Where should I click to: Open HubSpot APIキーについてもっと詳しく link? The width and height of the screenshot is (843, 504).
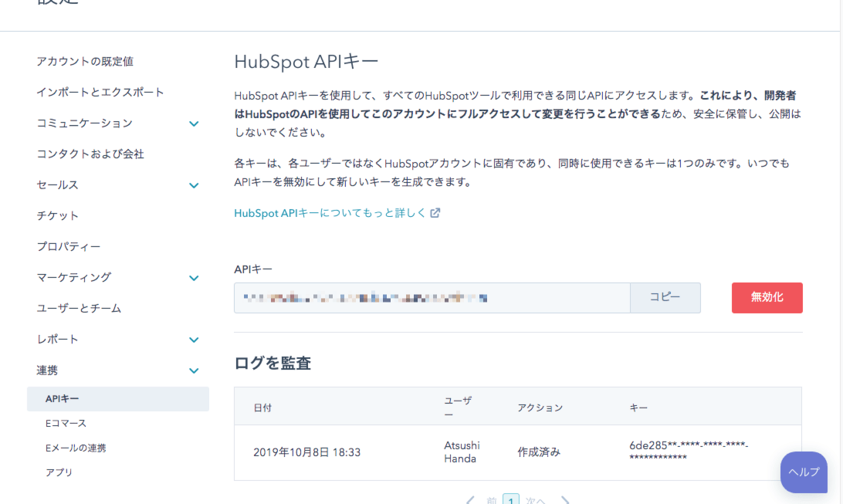pyautogui.click(x=330, y=213)
